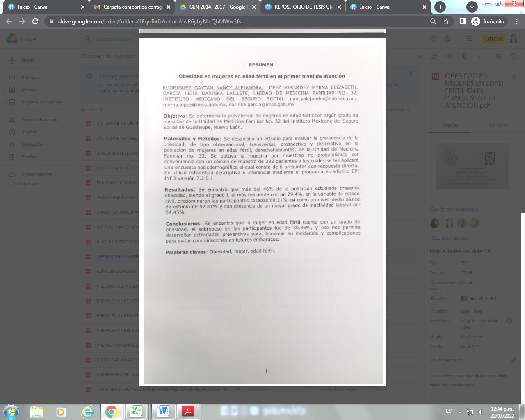Click the eye preview icon in Drive toolbar
Screen dimensions: 525x420
coord(450,56)
